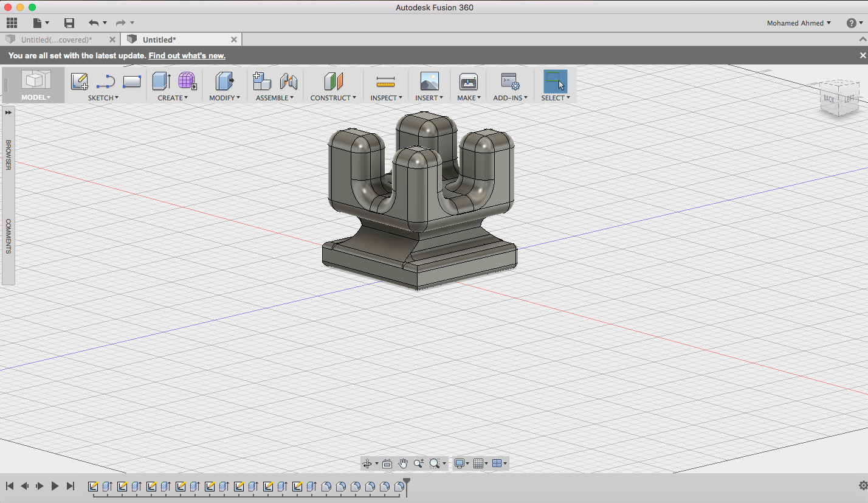Open the SKETCH dropdown menu
This screenshot has width=868, height=503.
coord(103,97)
